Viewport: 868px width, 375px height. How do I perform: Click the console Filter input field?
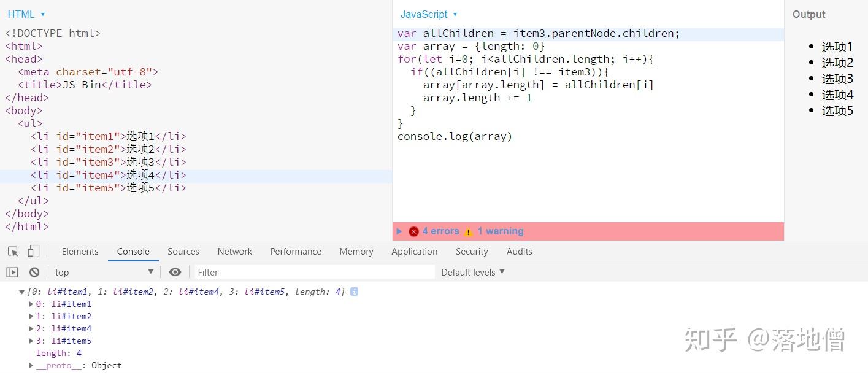click(x=315, y=272)
